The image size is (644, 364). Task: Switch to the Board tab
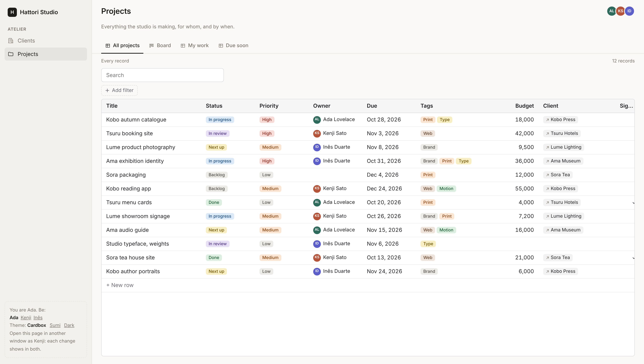(160, 46)
